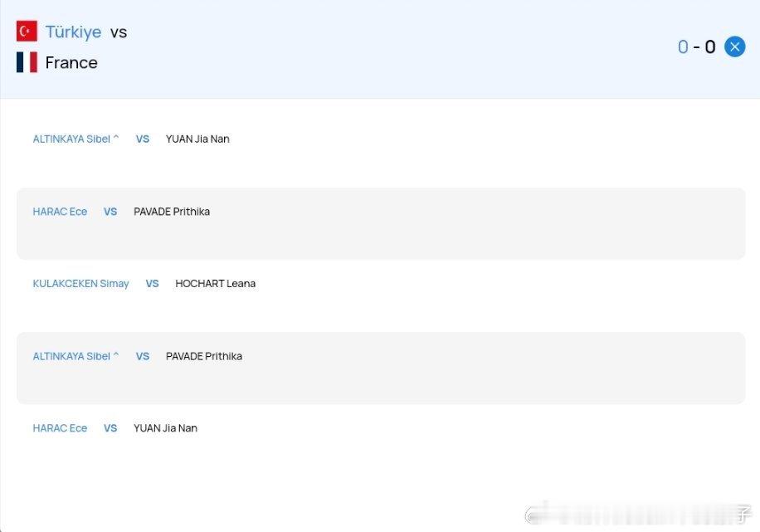Open the Türkiye team link
Screen dimensions: 760x532
point(73,32)
